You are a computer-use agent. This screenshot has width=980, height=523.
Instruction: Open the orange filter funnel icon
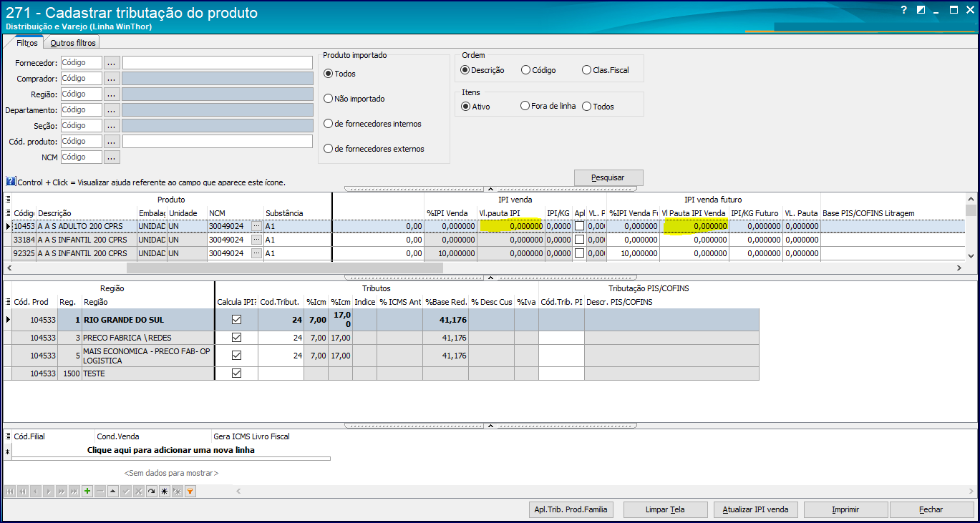[190, 492]
